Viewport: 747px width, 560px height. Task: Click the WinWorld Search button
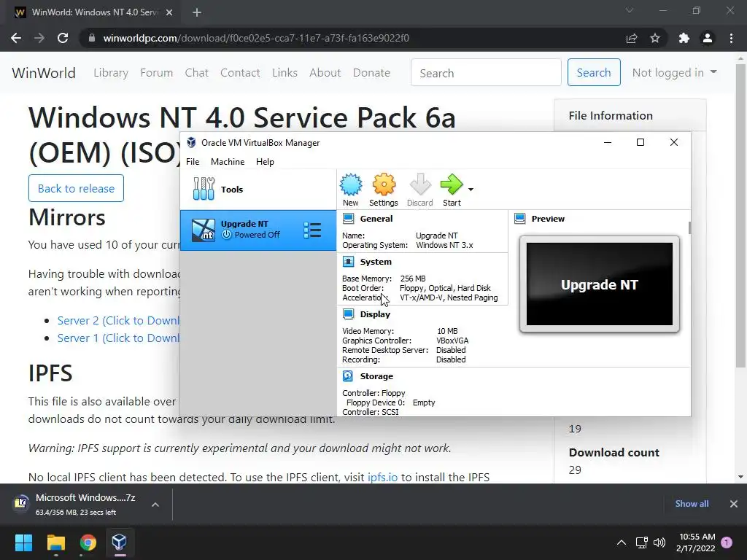594,72
